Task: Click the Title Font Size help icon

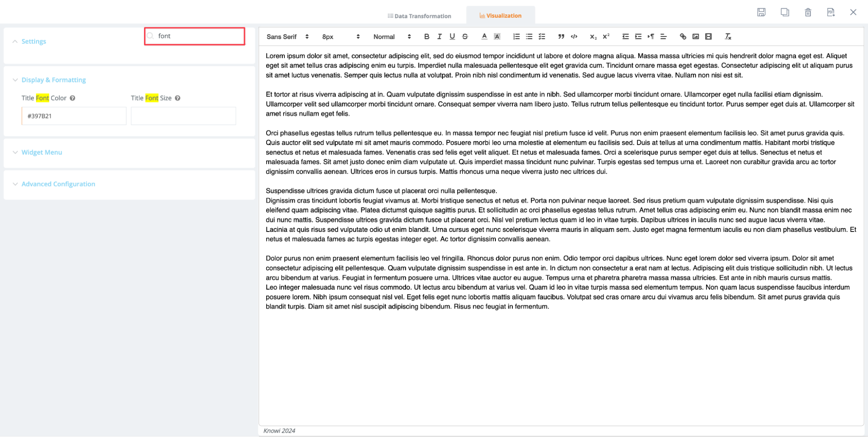Action: point(178,98)
